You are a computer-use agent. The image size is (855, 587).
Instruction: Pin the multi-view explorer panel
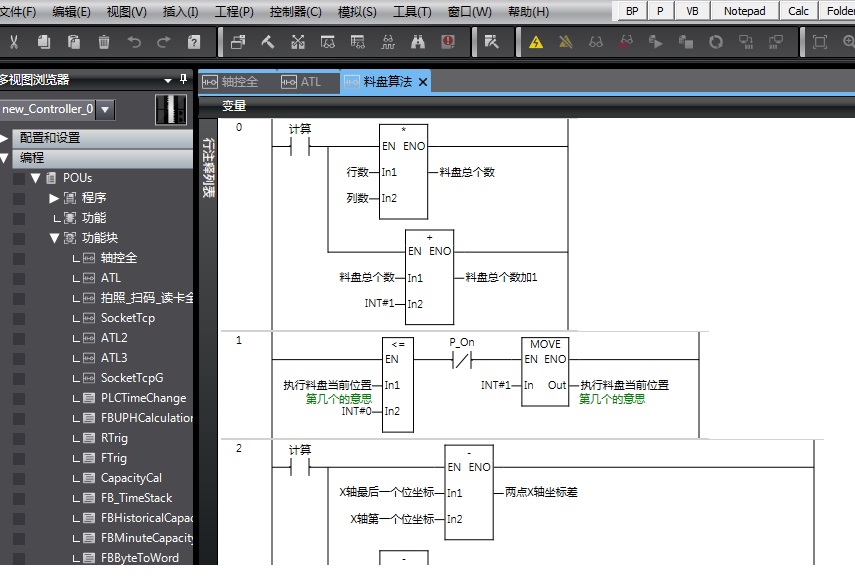click(x=183, y=80)
